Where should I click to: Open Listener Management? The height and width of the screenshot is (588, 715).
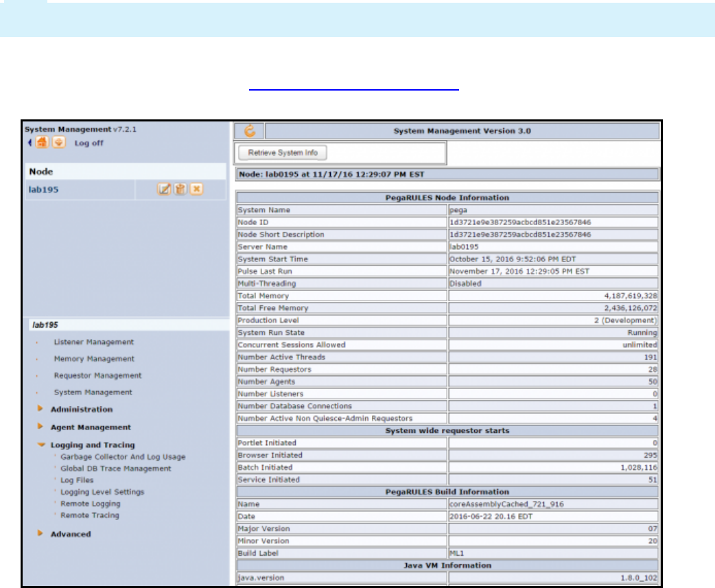[94, 342]
